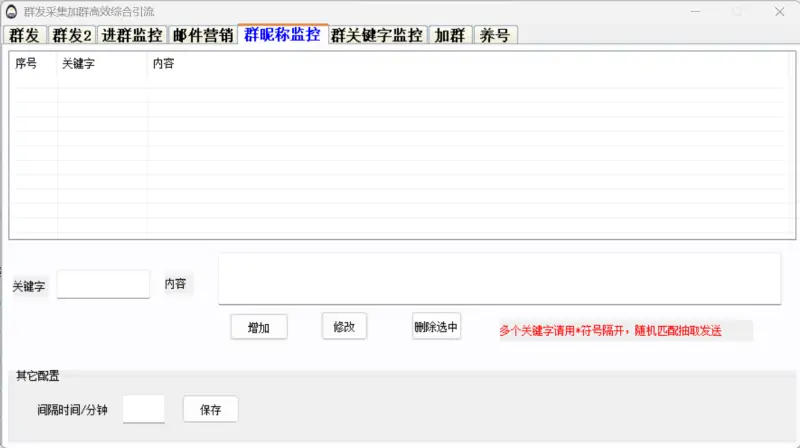Screen dimensions: 800x448
Task: Select the 群昵称监控 tab
Action: coord(283,34)
